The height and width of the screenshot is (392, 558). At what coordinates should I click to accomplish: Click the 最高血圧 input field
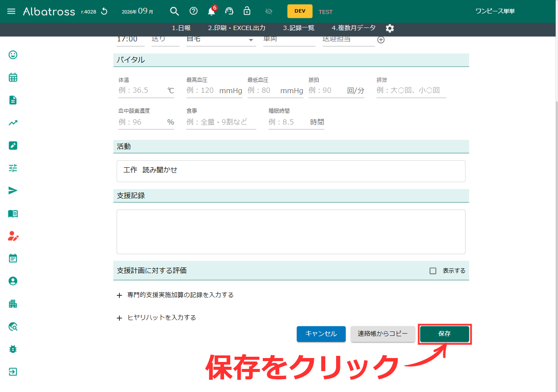point(214,91)
